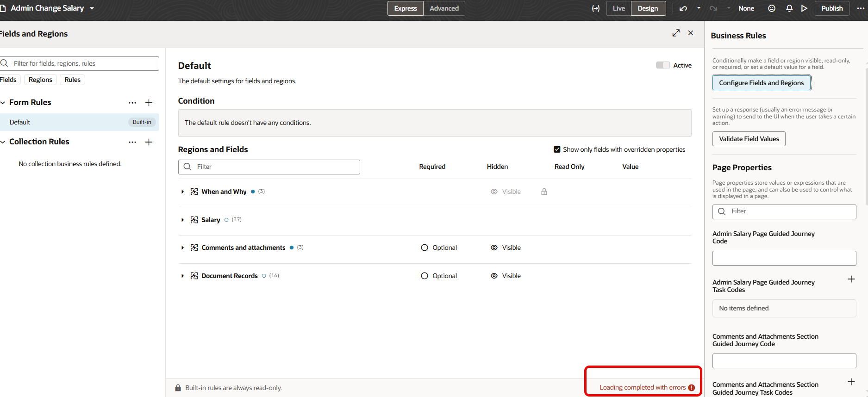Image resolution: width=868 pixels, height=397 pixels.
Task: Add a new Form Rule with plus icon
Action: (149, 103)
